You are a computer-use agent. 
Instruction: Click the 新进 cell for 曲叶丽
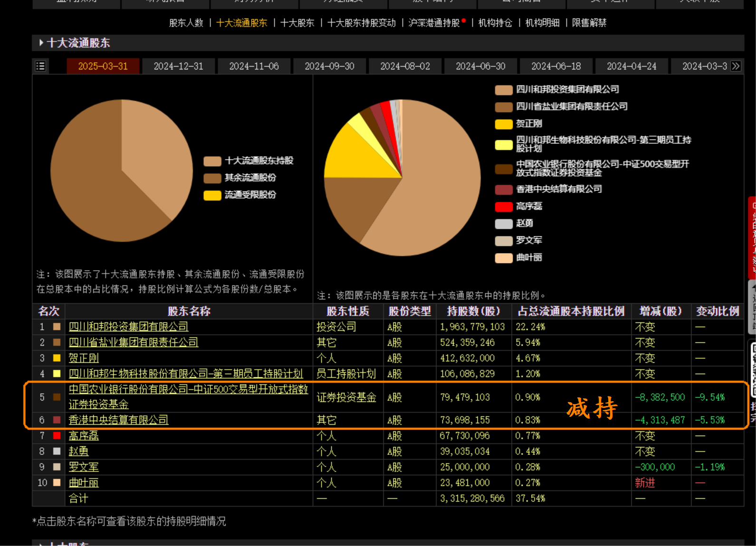(645, 482)
